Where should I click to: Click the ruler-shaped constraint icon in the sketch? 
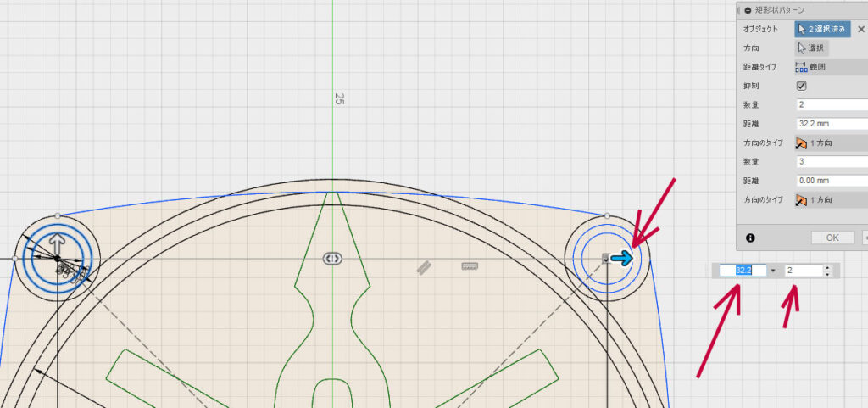point(470,266)
